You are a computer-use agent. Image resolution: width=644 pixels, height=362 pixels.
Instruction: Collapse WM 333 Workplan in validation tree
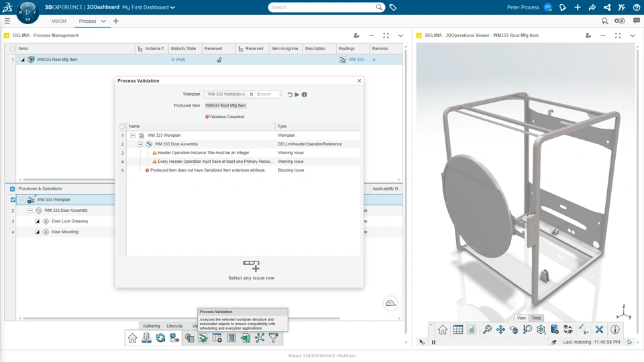coord(133,135)
